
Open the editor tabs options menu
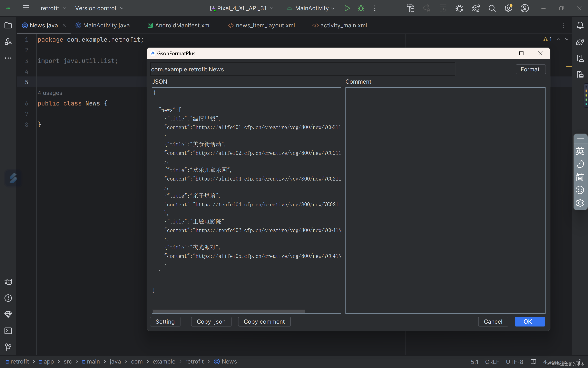click(564, 25)
